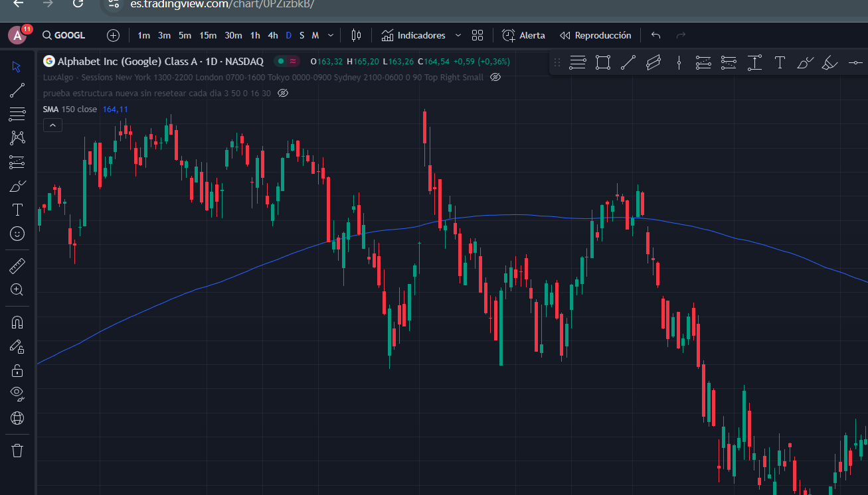Viewport: 868px width, 495px height.
Task: Click the trash remove drawings icon
Action: (17, 451)
